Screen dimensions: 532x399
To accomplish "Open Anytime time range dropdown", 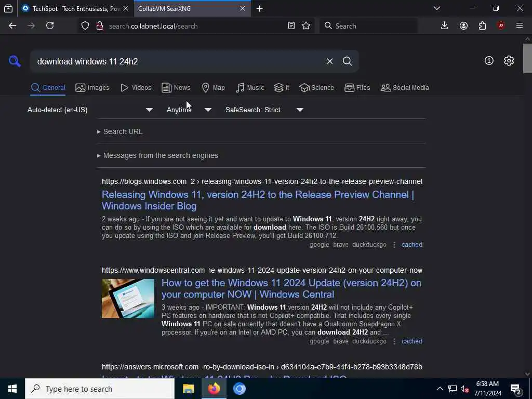I will pyautogui.click(x=189, y=110).
